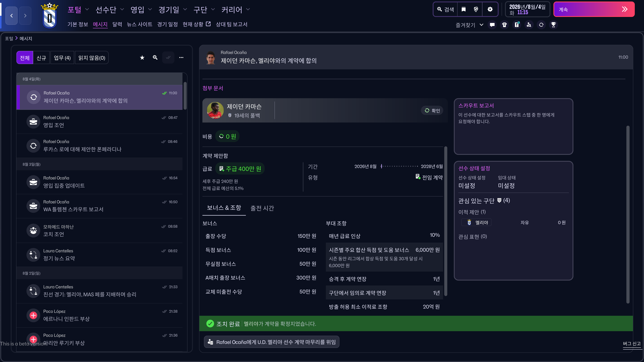Select the 전체 filter toggle

pyautogui.click(x=25, y=58)
